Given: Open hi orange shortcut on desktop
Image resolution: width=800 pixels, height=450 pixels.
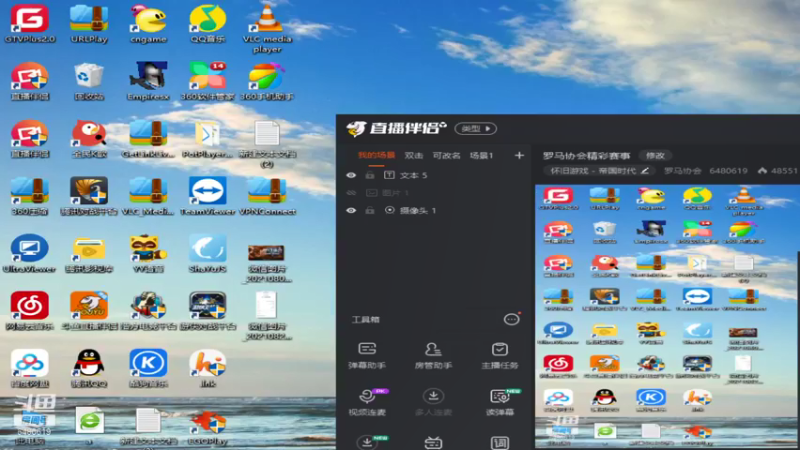Looking at the screenshot, I should pyautogui.click(x=207, y=368).
